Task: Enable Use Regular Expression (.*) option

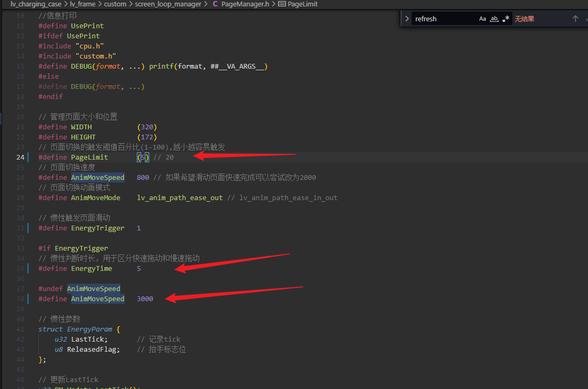Action: (506, 19)
